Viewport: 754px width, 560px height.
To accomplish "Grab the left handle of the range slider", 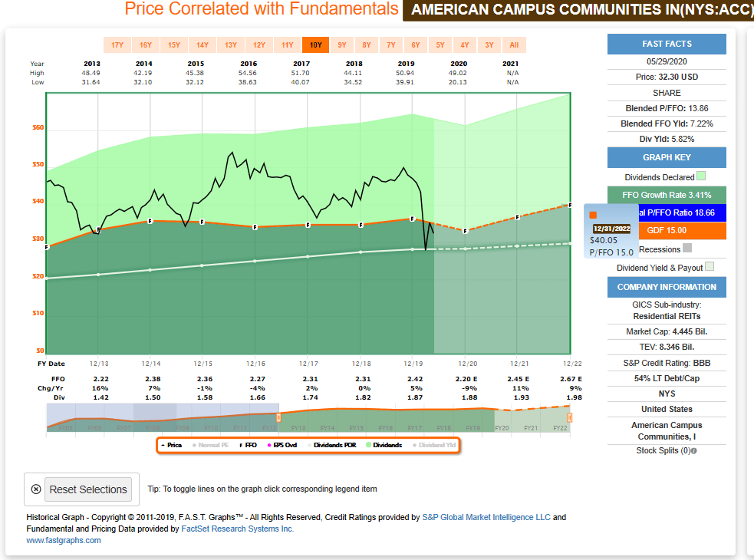I will pyautogui.click(x=278, y=417).
